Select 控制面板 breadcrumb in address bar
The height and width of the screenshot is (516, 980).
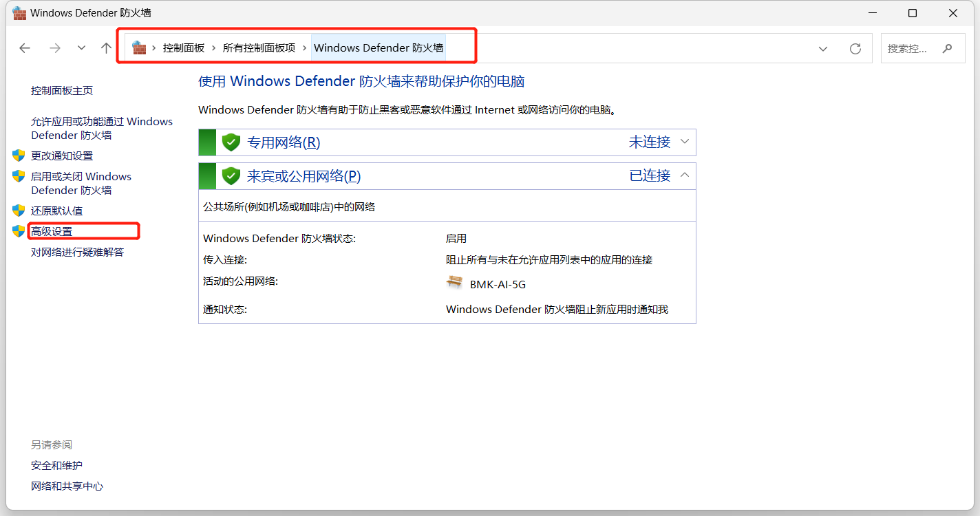[x=184, y=47]
